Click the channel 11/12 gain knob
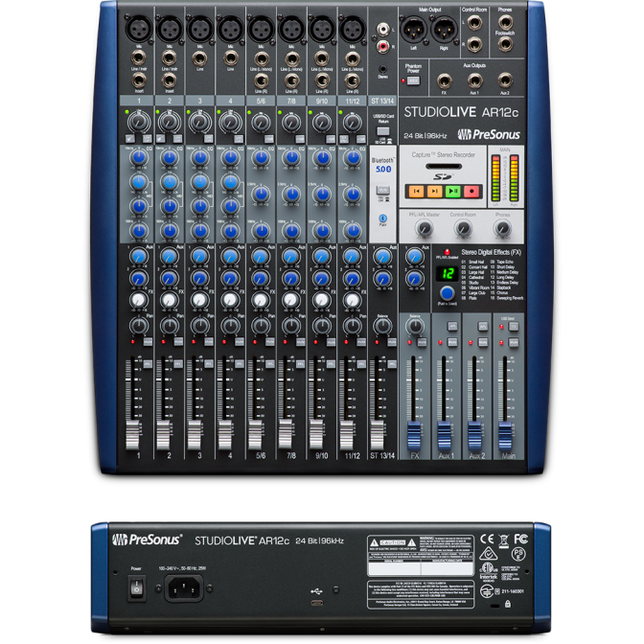This screenshot has width=644, height=644. tap(352, 122)
